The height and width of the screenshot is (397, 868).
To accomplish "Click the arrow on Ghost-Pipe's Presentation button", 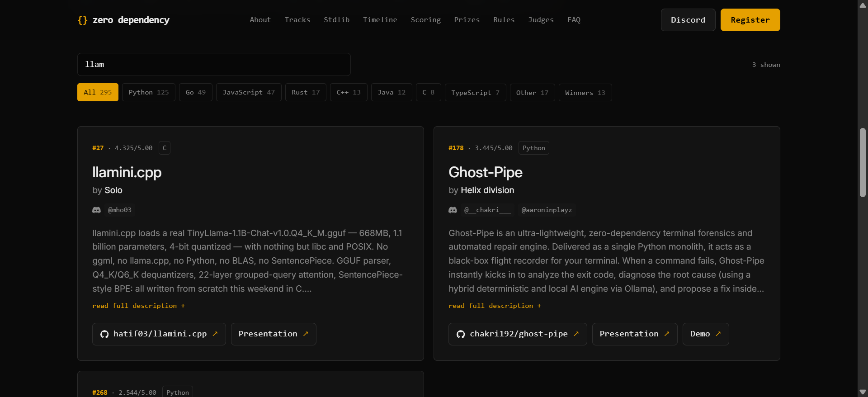I will [666, 334].
